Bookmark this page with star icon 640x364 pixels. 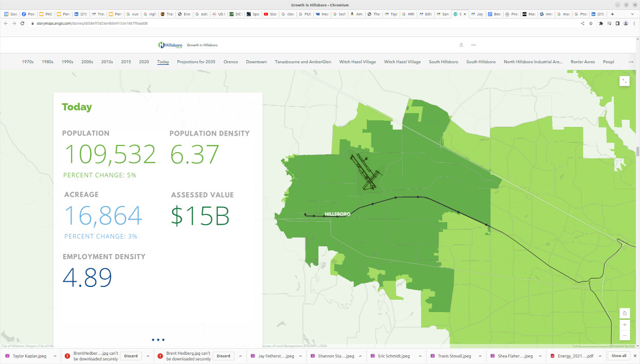tap(591, 23)
